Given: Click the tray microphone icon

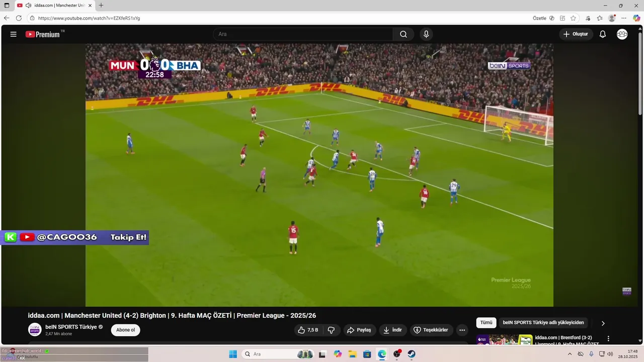Looking at the screenshot, I should point(591,354).
